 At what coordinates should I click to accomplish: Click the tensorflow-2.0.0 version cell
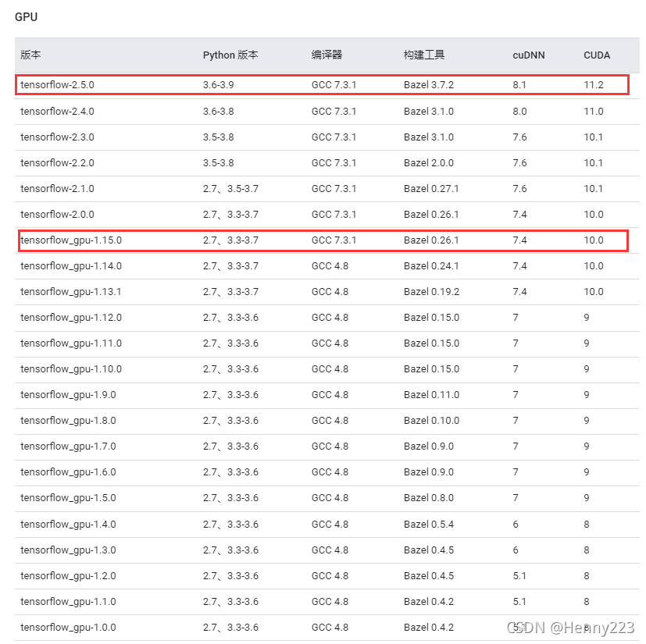[57, 215]
